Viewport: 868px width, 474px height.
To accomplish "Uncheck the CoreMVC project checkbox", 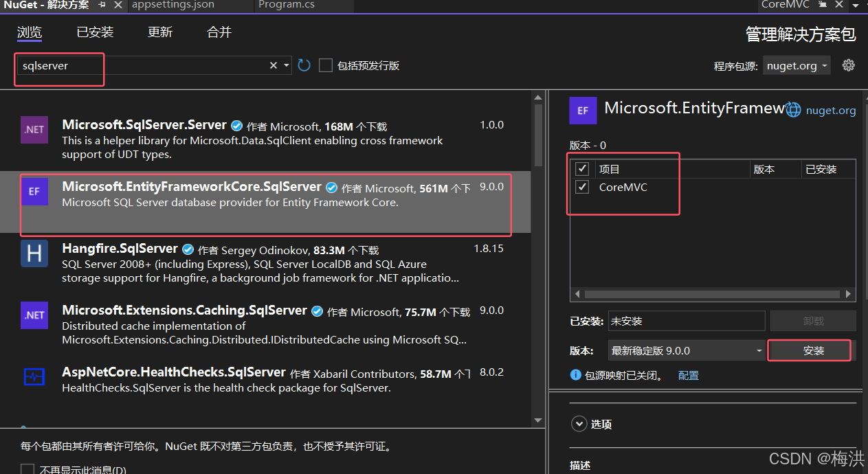I will [x=582, y=187].
